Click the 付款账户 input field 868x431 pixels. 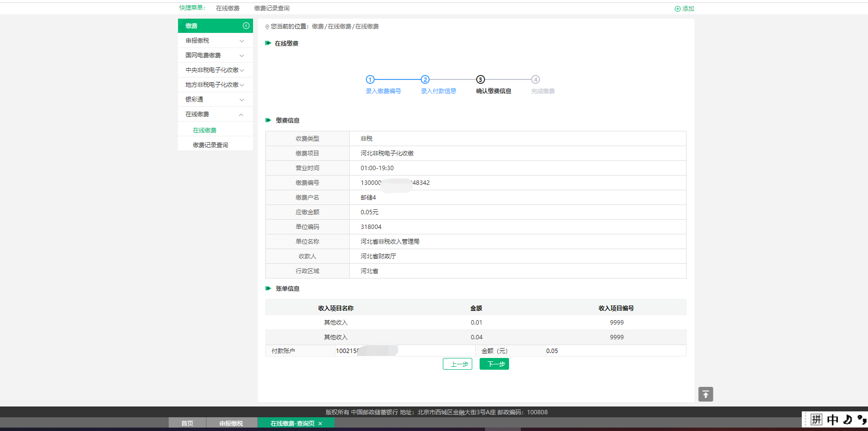click(404, 351)
